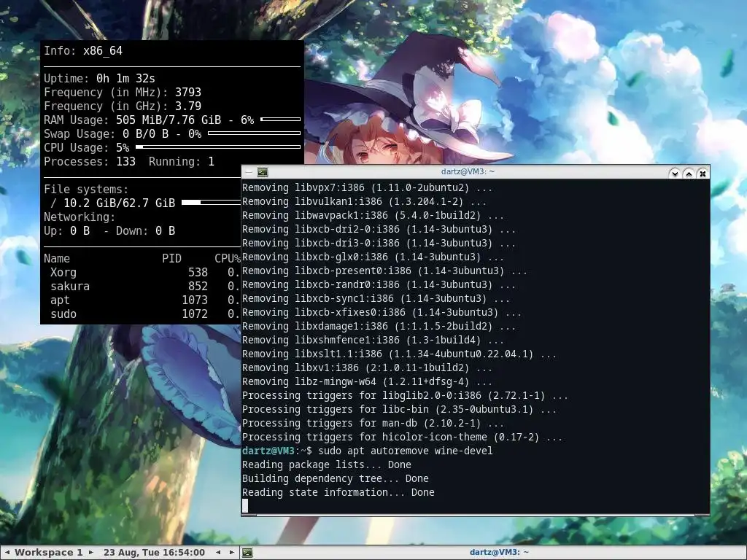The width and height of the screenshot is (747, 560).
Task: Click the terminal icon in the bottom taskbar
Action: pyautogui.click(x=247, y=553)
